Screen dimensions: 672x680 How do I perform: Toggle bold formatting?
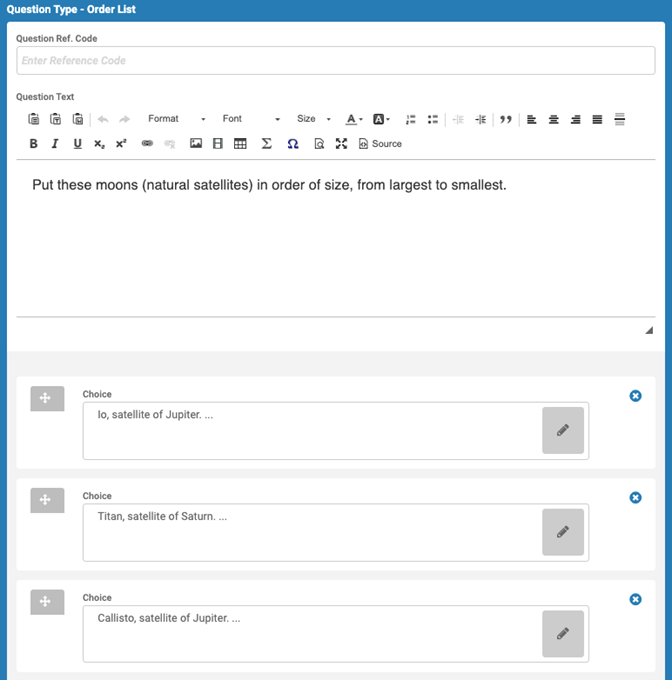33,144
